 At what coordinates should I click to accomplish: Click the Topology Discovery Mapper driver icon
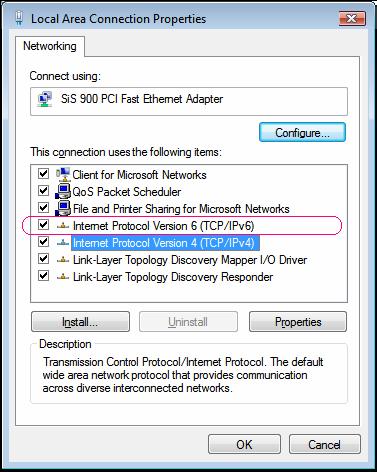pos(63,260)
